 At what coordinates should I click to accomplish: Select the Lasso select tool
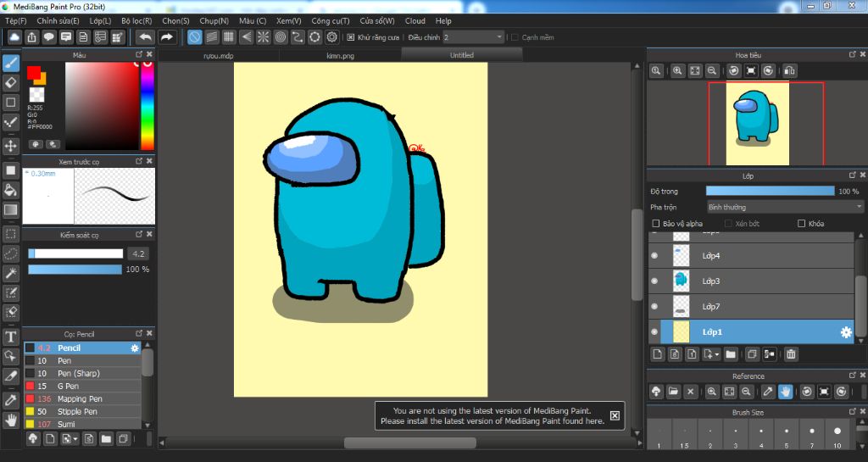[x=10, y=253]
